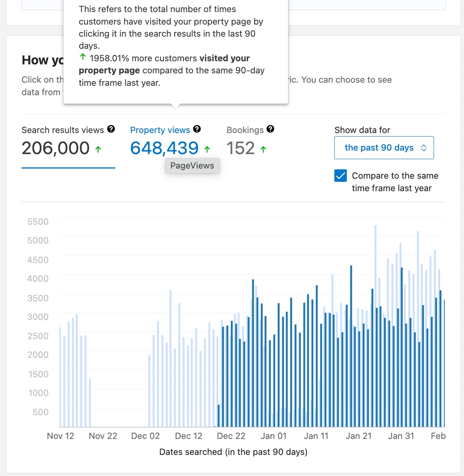Image resolution: width=464 pixels, height=476 pixels.
Task: Uncheck Compare to the same time frame last year
Action: click(341, 176)
